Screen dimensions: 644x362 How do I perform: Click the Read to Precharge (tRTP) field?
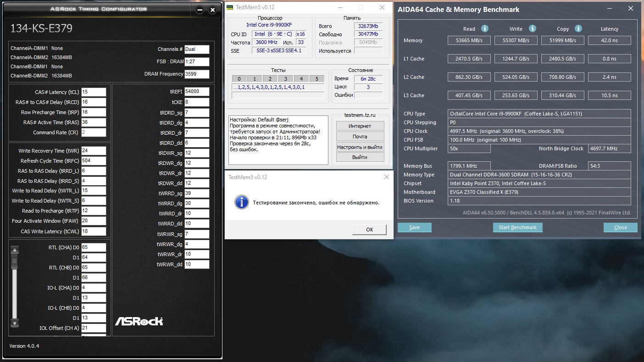coord(94,211)
